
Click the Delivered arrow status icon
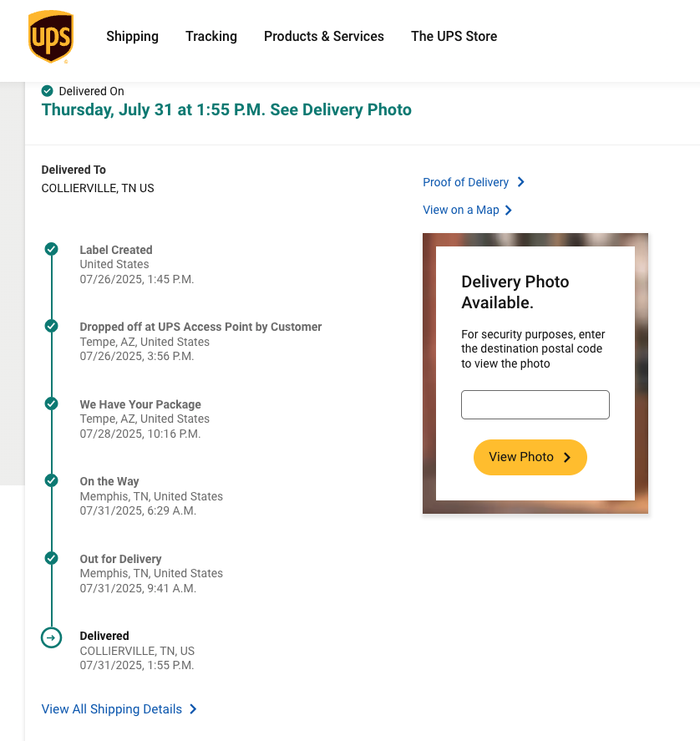tap(52, 638)
